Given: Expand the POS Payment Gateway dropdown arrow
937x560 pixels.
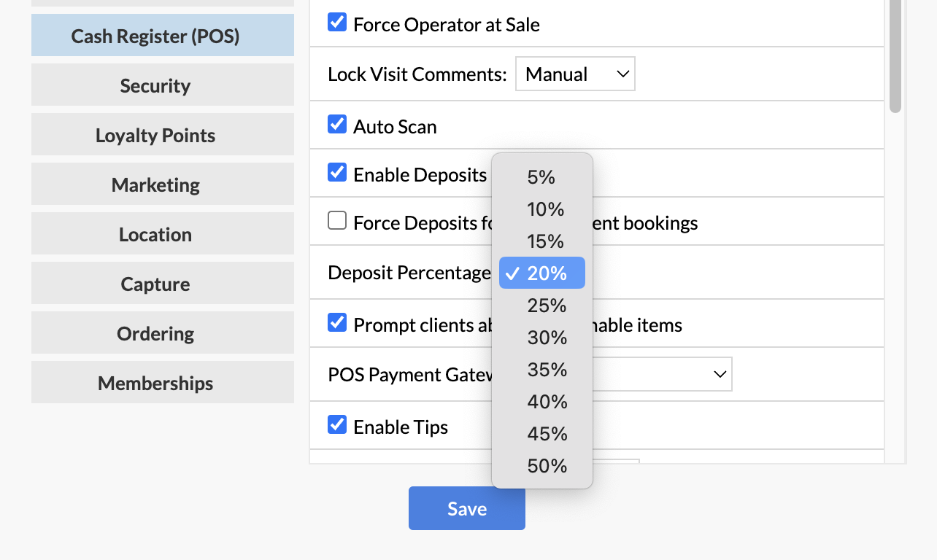Looking at the screenshot, I should [720, 374].
